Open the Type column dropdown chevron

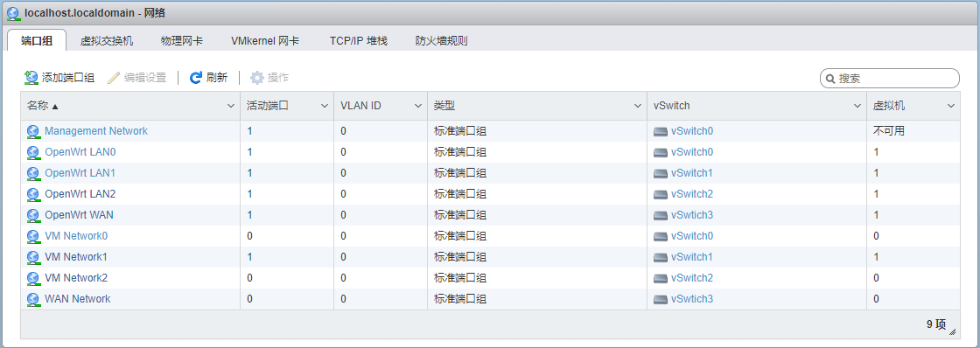coord(638,106)
